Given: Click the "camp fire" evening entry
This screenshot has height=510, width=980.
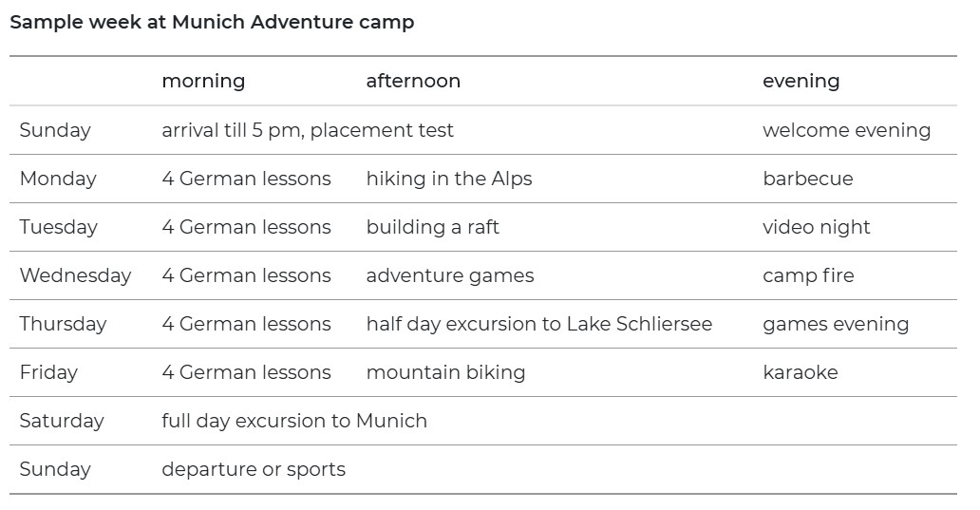Looking at the screenshot, I should point(808,275).
